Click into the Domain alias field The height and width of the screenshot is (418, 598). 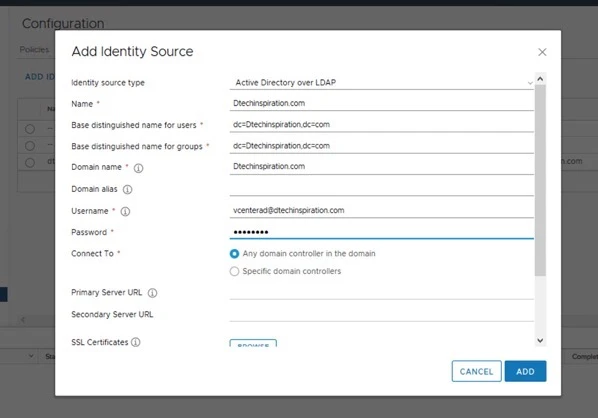coord(381,188)
